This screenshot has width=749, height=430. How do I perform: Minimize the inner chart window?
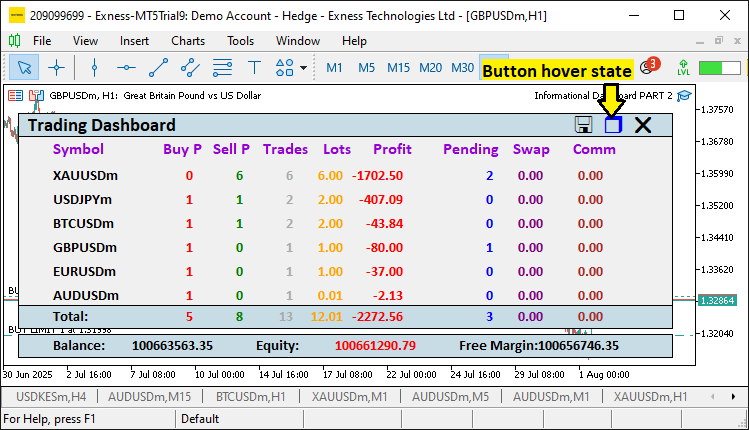(x=700, y=42)
